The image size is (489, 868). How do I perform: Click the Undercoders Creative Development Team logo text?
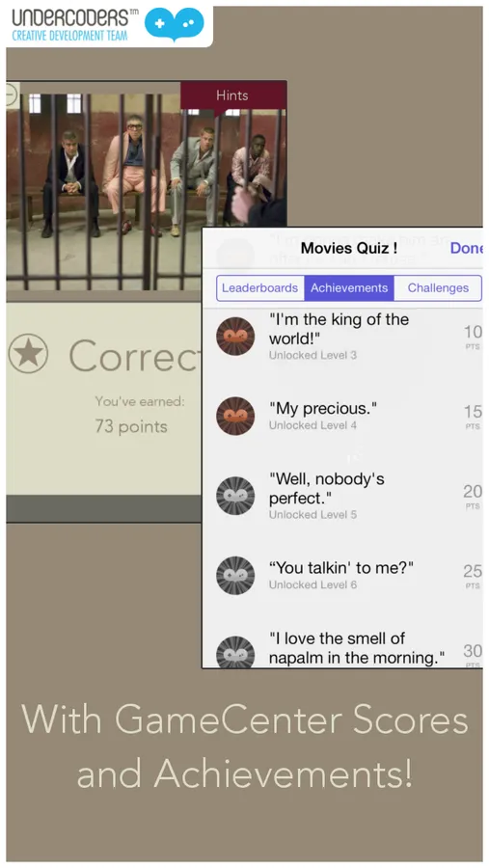(70, 24)
